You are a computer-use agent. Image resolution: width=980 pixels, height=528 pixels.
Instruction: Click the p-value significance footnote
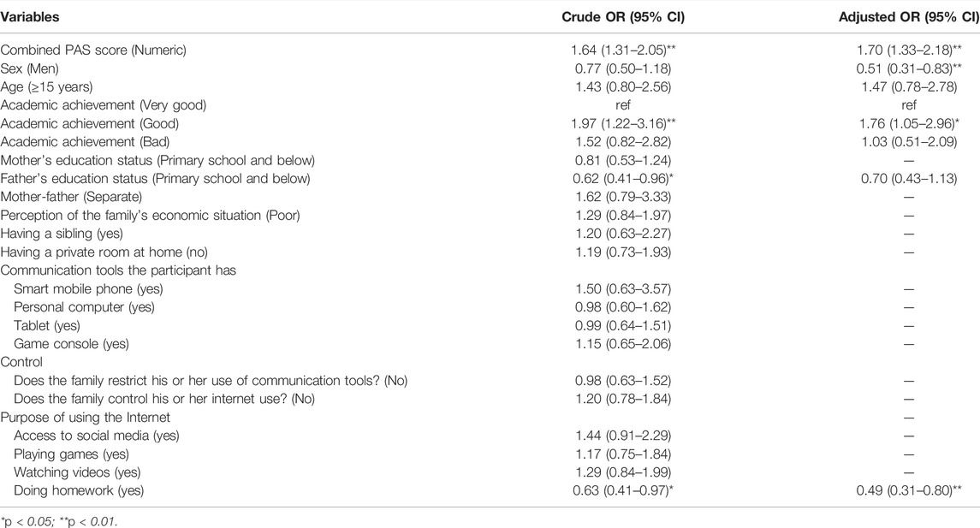(59, 521)
